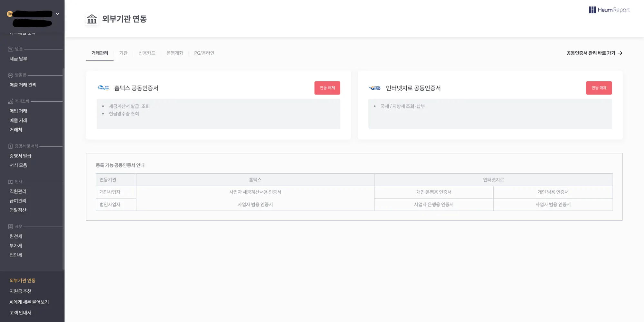
Task: Open 매출 거래 menu item
Action: click(x=18, y=120)
